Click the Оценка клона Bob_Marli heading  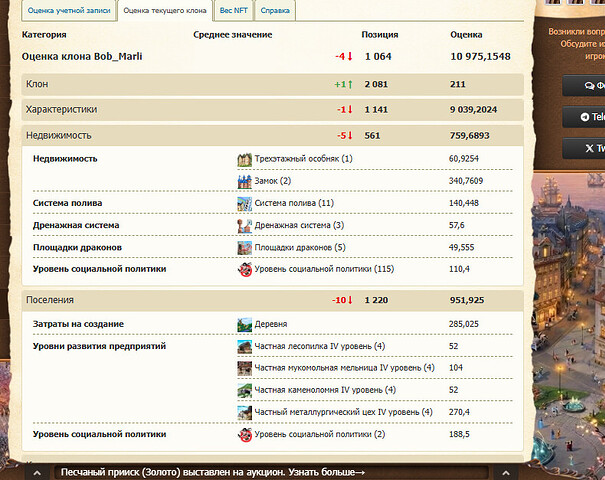[82, 57]
